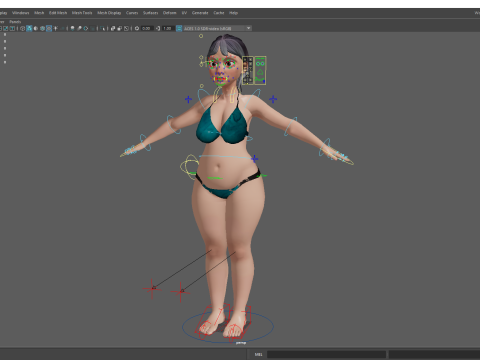The width and height of the screenshot is (480, 360).
Task: Open the Windows menu
Action: click(21, 13)
